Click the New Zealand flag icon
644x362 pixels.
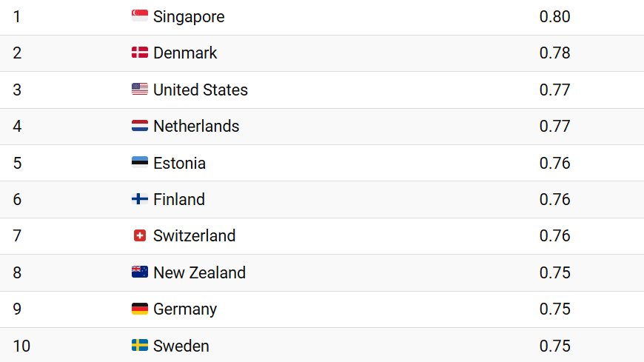tap(140, 272)
